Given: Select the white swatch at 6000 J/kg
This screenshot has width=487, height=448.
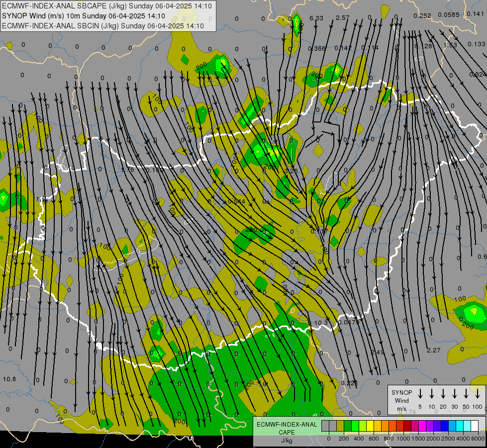Looking at the screenshot, I should pos(475,426).
